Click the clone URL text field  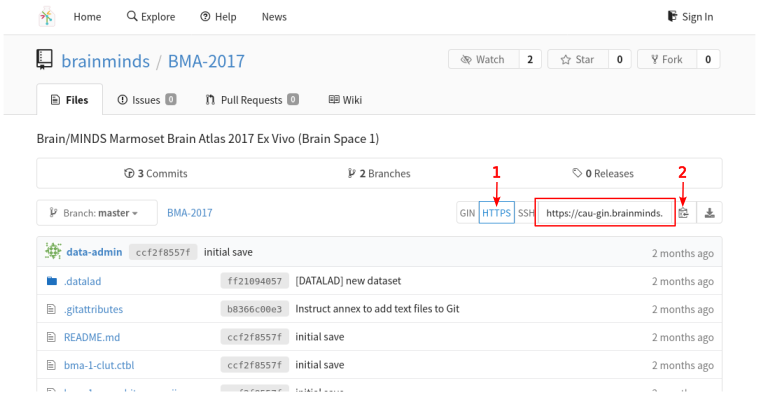click(x=604, y=213)
